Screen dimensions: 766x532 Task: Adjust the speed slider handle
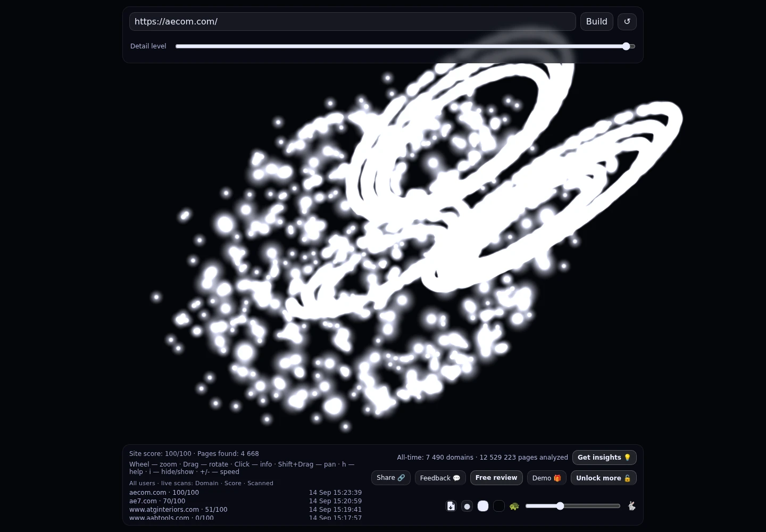(x=560, y=506)
